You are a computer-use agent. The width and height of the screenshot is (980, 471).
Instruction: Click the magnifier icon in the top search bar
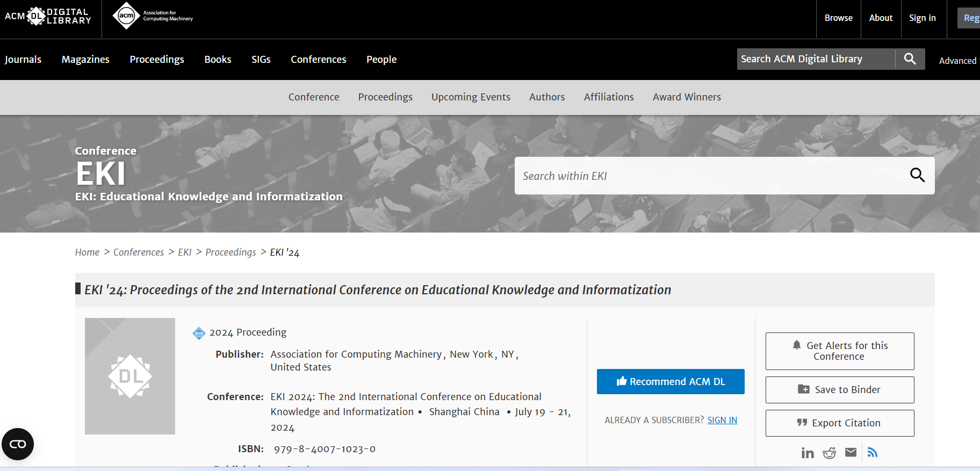pos(910,59)
